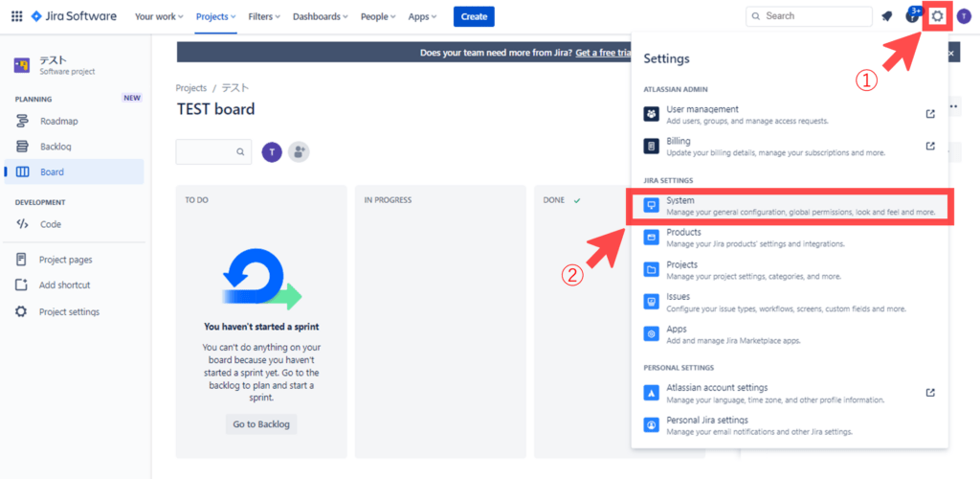Image resolution: width=980 pixels, height=479 pixels.
Task: Click the help question mark icon
Action: coord(913,16)
